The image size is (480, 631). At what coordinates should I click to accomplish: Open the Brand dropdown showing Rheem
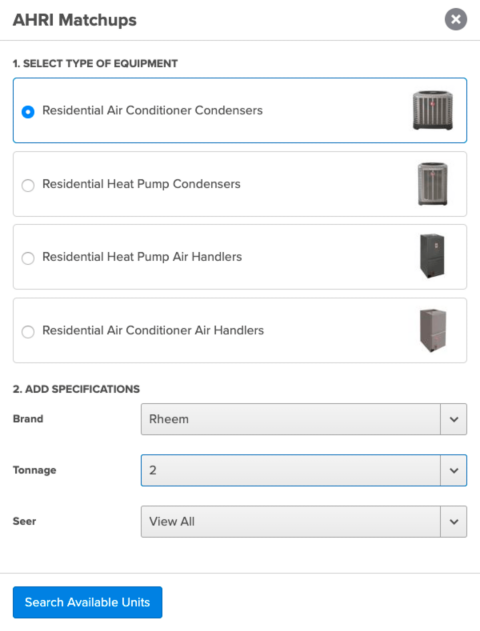point(304,419)
